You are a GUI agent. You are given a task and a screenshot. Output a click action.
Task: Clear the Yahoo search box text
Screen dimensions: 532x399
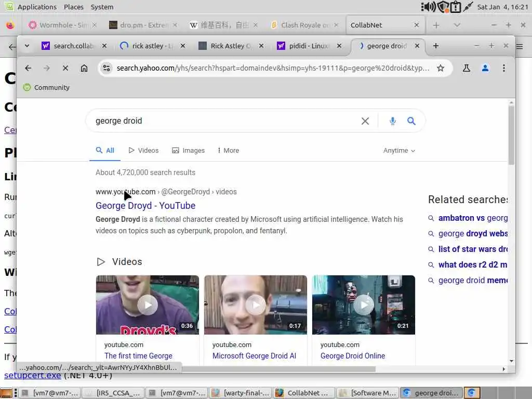pyautogui.click(x=365, y=121)
